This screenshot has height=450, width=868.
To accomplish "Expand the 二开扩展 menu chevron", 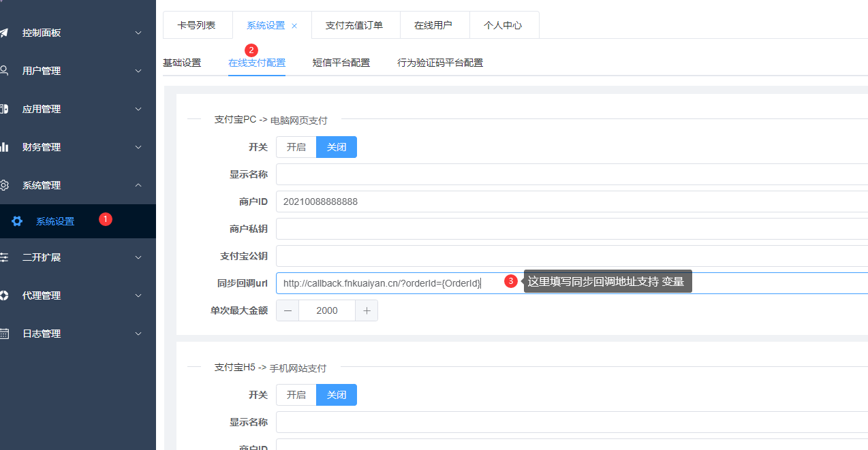I will [138, 257].
